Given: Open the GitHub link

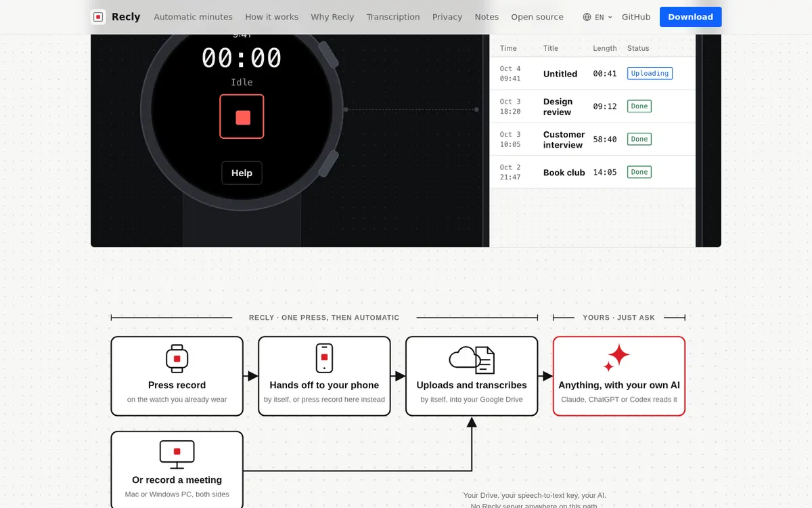Looking at the screenshot, I should coord(636,17).
